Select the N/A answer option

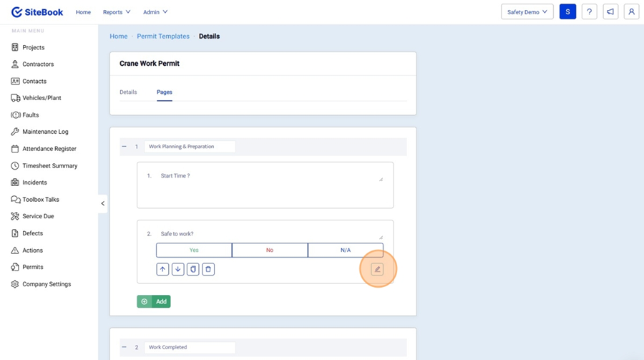click(x=346, y=250)
